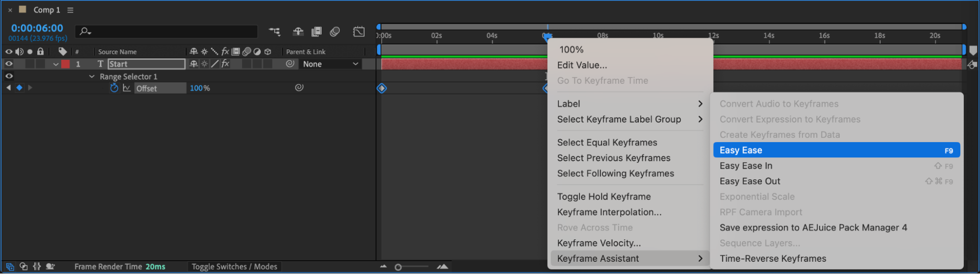Collapse the Start layer properties

(56, 64)
